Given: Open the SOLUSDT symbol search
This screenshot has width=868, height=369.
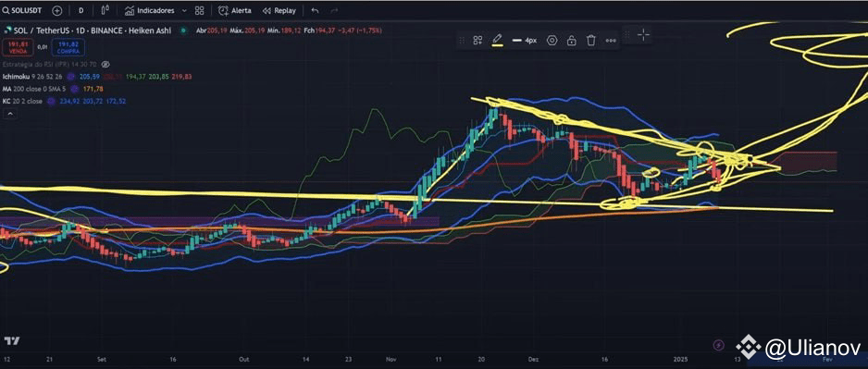Looking at the screenshot, I should 23,10.
